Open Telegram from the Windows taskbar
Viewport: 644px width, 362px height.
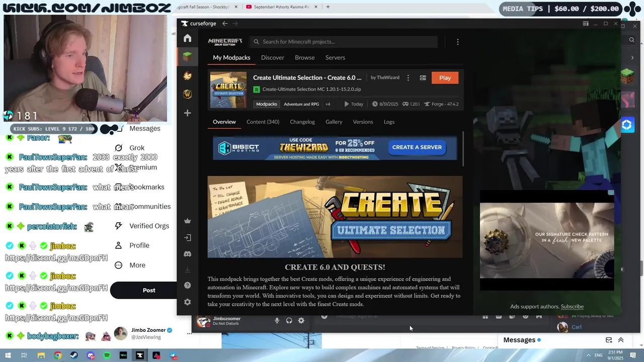[173, 355]
